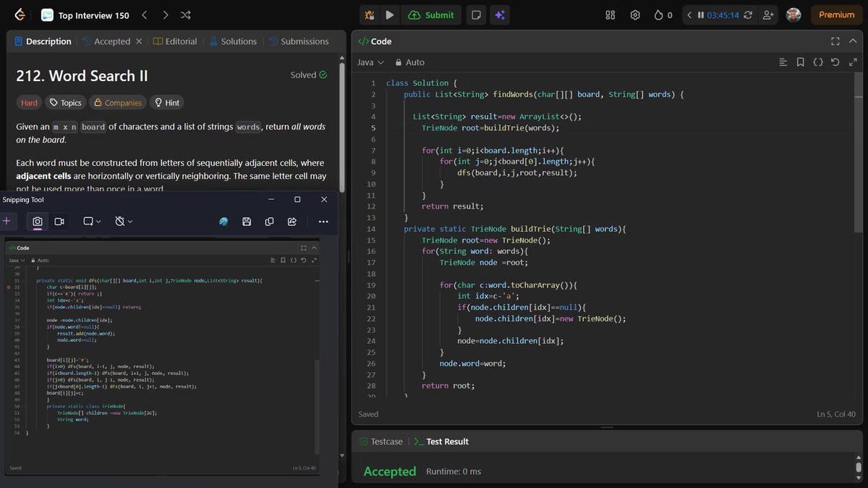This screenshot has height=488, width=868.
Task: Open the notes sticky icon
Action: [475, 14]
